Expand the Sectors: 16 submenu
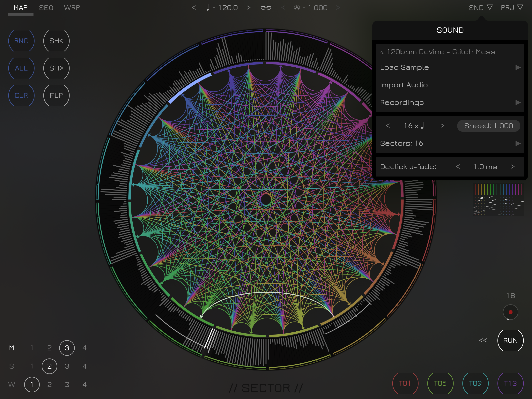Screen dimensions: 532x399 518,144
